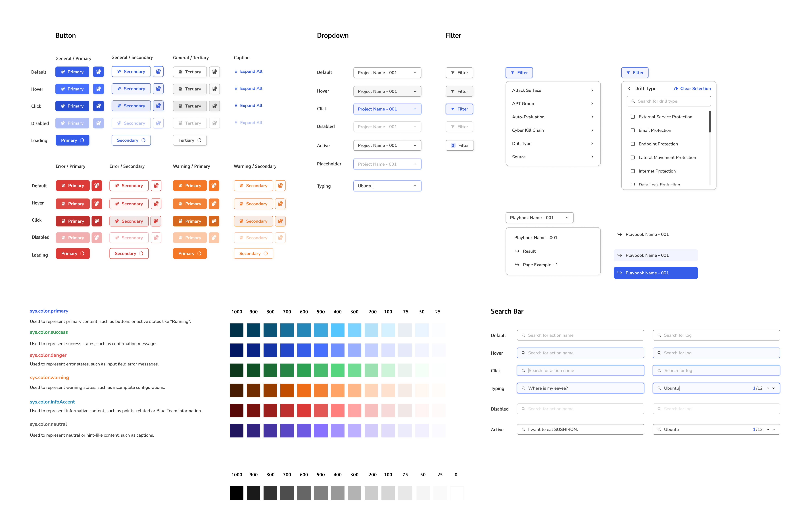Click sys.color.infoAccent label
Viewport: 810px width, 532px height.
[x=52, y=402]
